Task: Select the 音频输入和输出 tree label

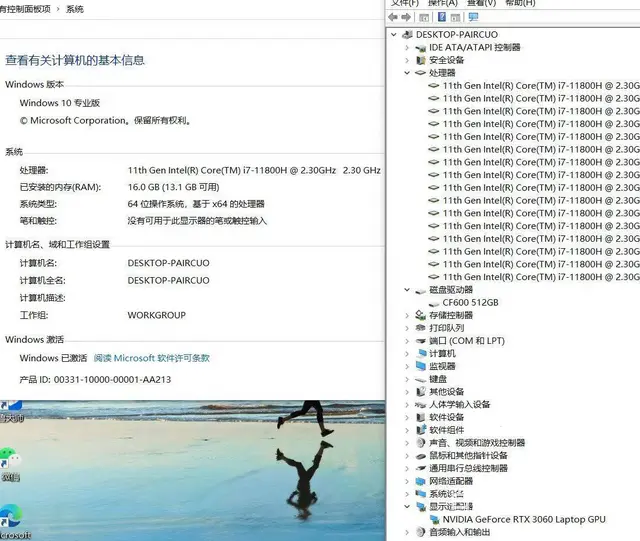Action: pyautogui.click(x=460, y=532)
